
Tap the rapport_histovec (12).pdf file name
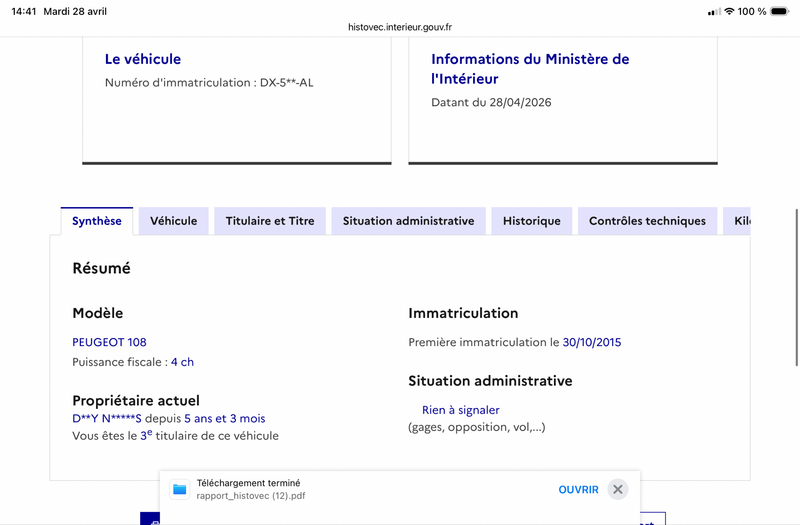(251, 496)
